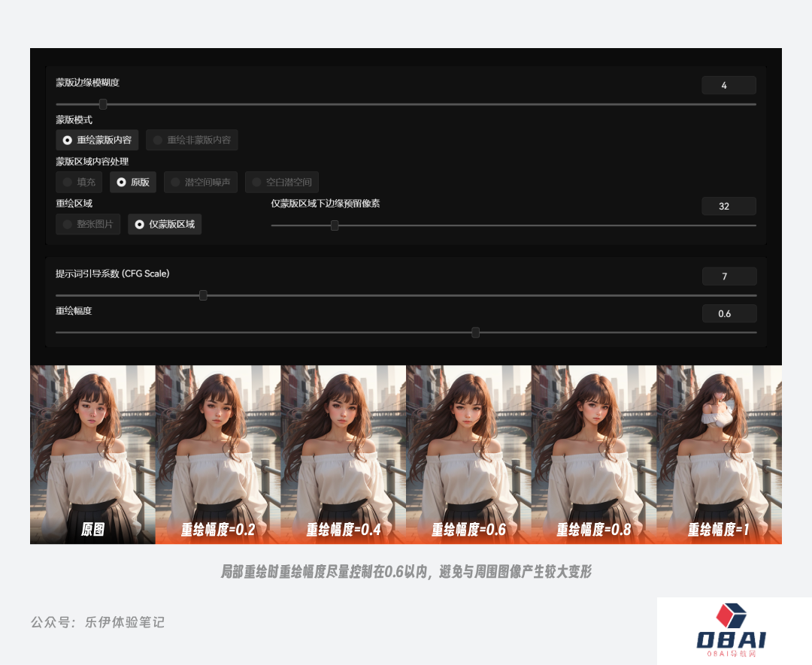Click the OBAI logo in the corner
The image size is (812, 665).
click(x=734, y=631)
